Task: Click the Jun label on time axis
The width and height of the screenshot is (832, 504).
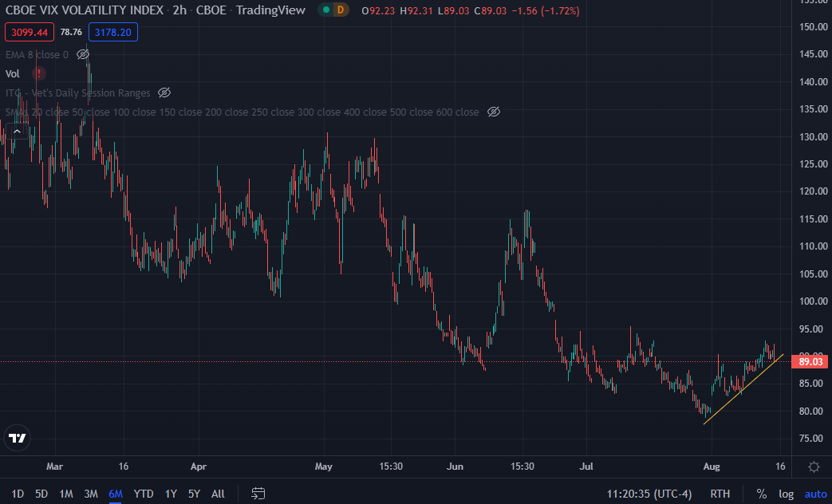Action: click(455, 467)
